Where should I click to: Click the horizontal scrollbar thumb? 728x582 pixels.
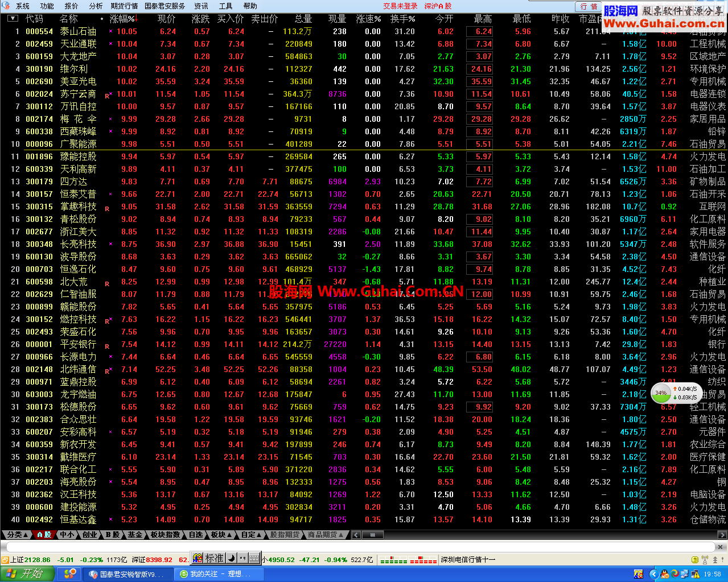373,535
